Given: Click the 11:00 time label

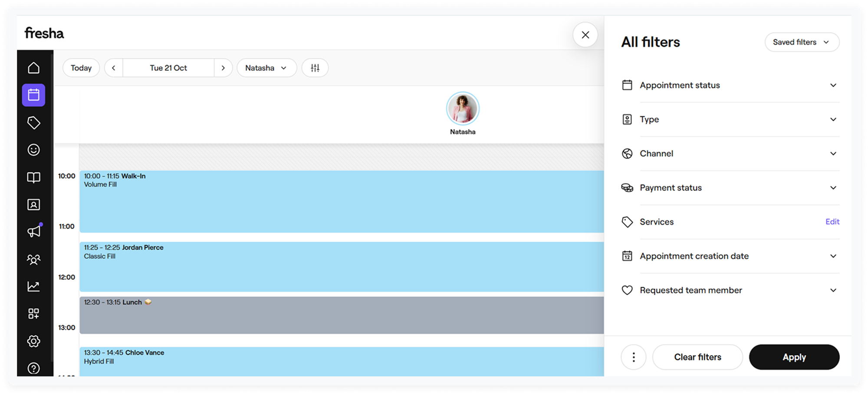Looking at the screenshot, I should (x=67, y=226).
